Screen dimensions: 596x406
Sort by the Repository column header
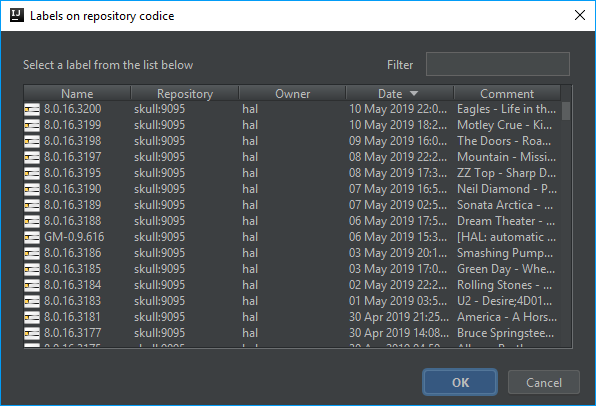tap(185, 94)
